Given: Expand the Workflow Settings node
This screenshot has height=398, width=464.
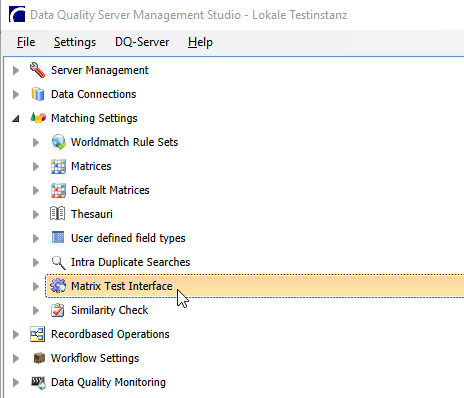Looking at the screenshot, I should coord(16,358).
